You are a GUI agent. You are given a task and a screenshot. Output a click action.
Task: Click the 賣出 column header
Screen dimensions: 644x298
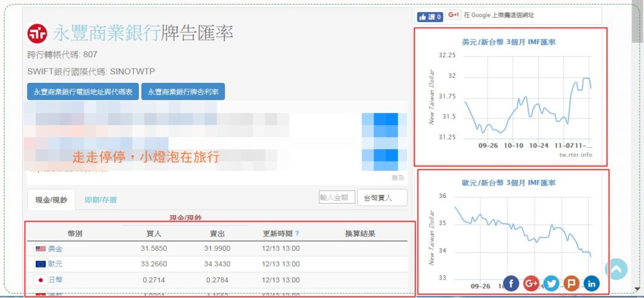(x=217, y=234)
